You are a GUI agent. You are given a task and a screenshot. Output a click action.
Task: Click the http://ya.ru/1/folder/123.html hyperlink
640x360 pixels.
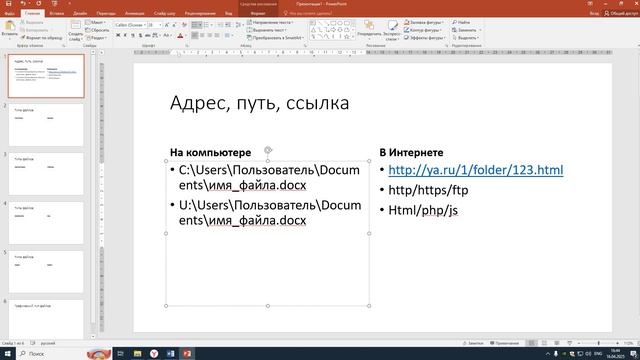[476, 170]
